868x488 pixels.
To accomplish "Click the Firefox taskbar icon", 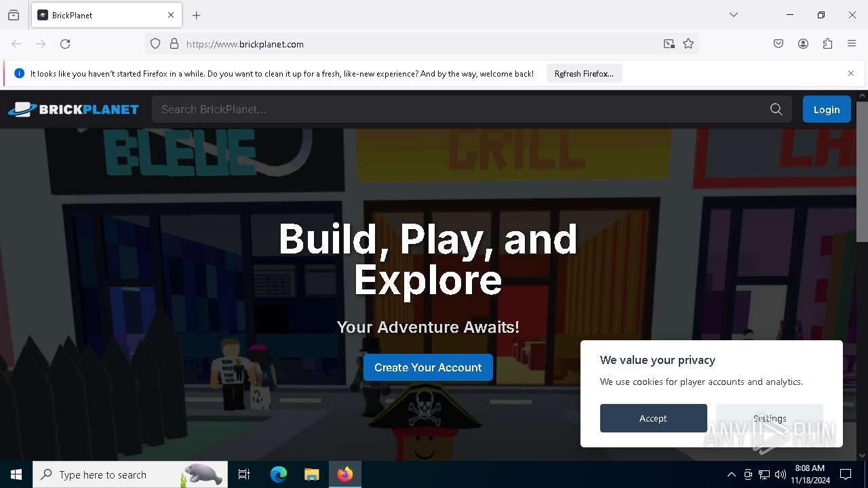I will (x=345, y=474).
